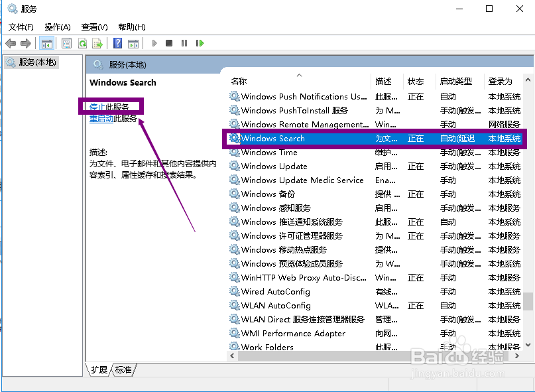The width and height of the screenshot is (535, 392).
Task: Click gear icon of WLAN AutoConfig row
Action: click(x=235, y=305)
